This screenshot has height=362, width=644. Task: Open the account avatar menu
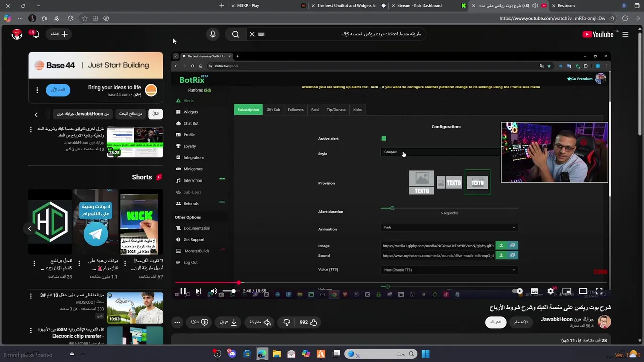17,34
